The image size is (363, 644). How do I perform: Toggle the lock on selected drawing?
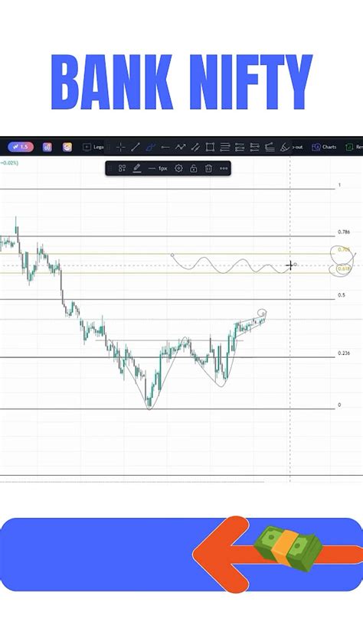[x=194, y=168]
